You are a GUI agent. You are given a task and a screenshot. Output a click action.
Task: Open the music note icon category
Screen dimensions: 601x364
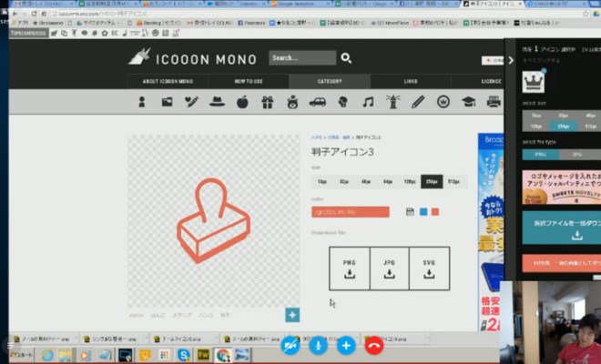(368, 102)
